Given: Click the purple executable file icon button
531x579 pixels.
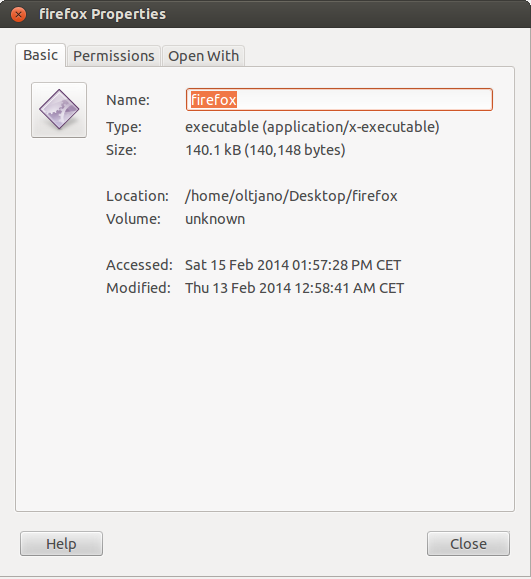Looking at the screenshot, I should [59, 110].
